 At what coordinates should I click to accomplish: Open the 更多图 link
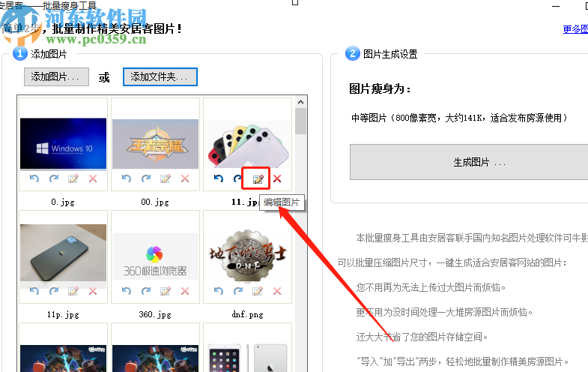coord(575,29)
